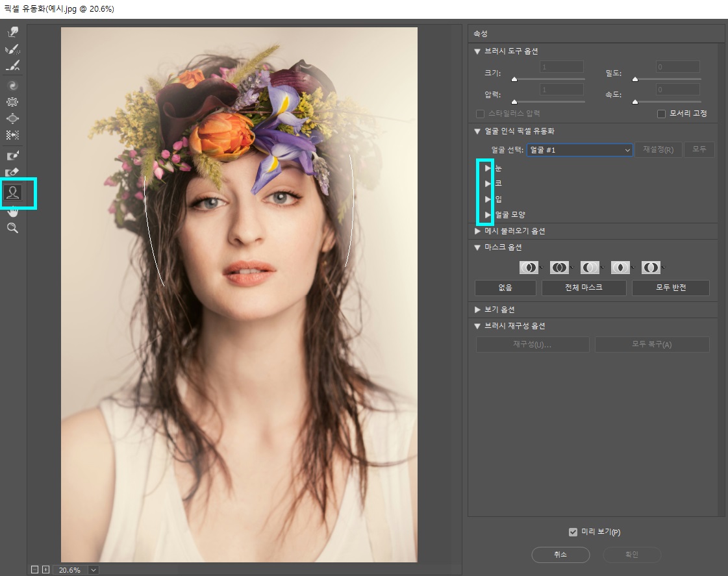Select the Twirl Clockwise tool
The height and width of the screenshot is (576, 728).
tap(12, 85)
